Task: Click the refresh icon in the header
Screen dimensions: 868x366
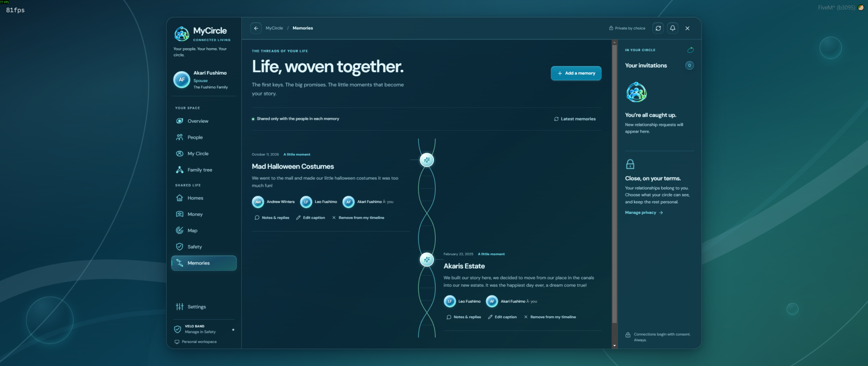Action: 658,28
